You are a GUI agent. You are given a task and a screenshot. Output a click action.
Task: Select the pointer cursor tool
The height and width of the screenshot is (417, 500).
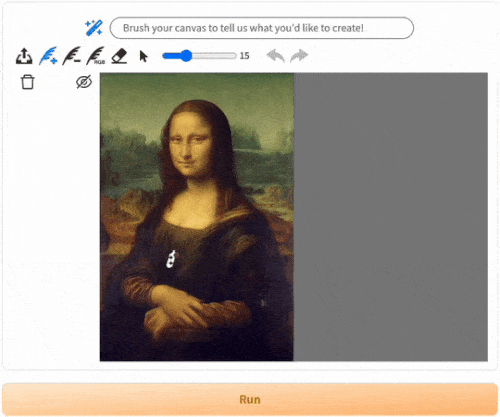pyautogui.click(x=143, y=56)
